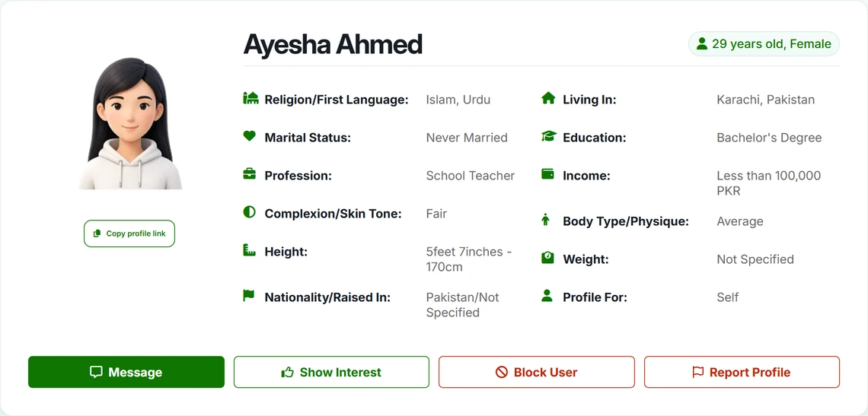Image resolution: width=868 pixels, height=416 pixels.
Task: Click the 29 years old, Female badge
Action: click(764, 43)
